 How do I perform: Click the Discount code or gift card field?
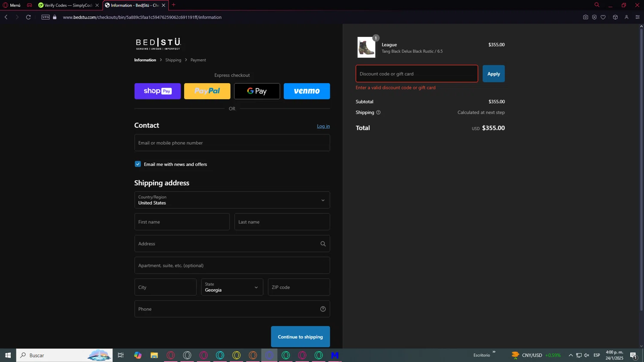coord(417,74)
